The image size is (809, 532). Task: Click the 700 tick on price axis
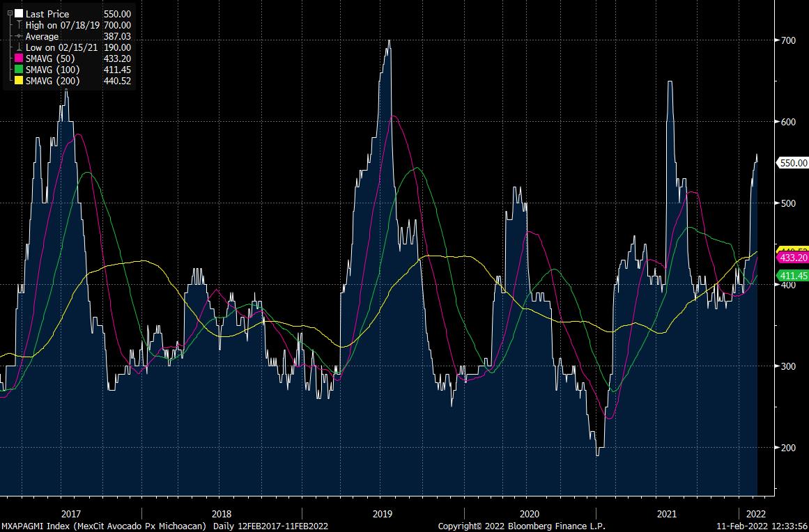[789, 40]
